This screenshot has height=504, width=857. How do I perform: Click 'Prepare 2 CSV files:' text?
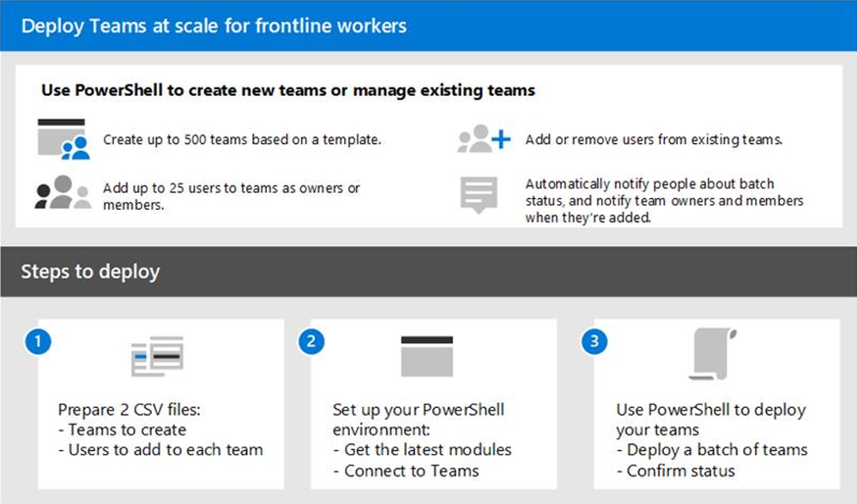(x=130, y=410)
